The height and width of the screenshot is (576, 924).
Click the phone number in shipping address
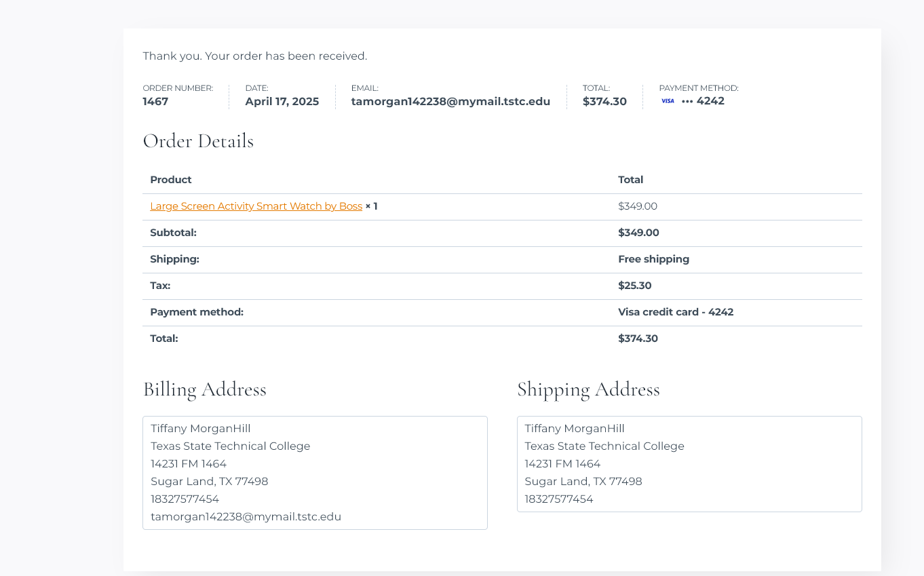pyautogui.click(x=559, y=499)
